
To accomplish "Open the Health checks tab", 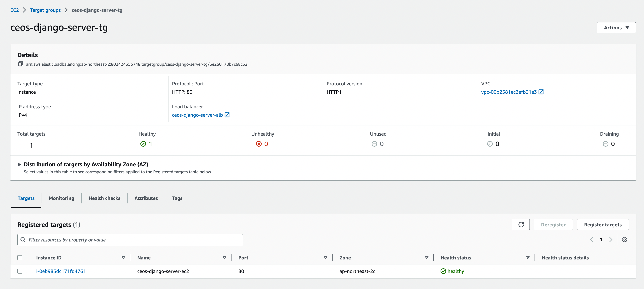I will (x=104, y=198).
